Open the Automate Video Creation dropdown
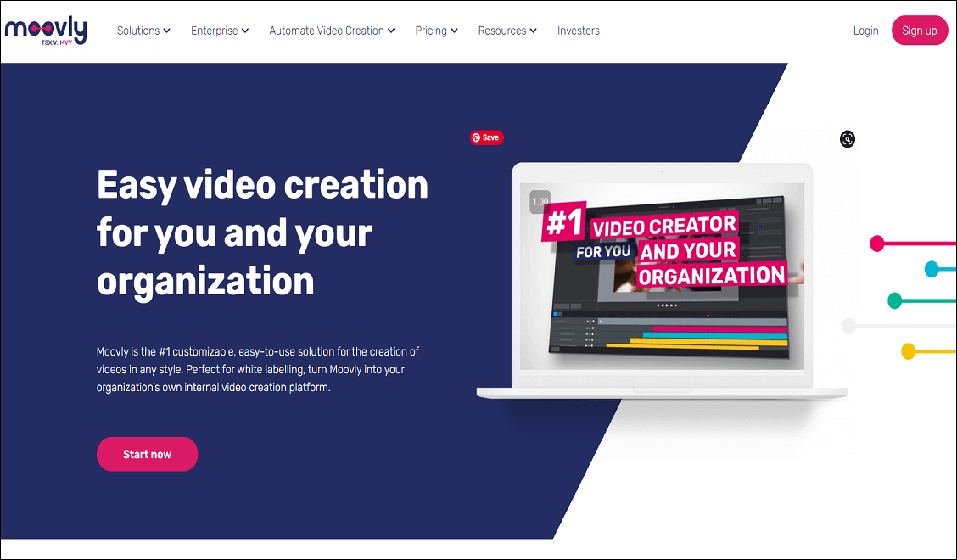Screen dimensions: 957x560 tap(331, 31)
